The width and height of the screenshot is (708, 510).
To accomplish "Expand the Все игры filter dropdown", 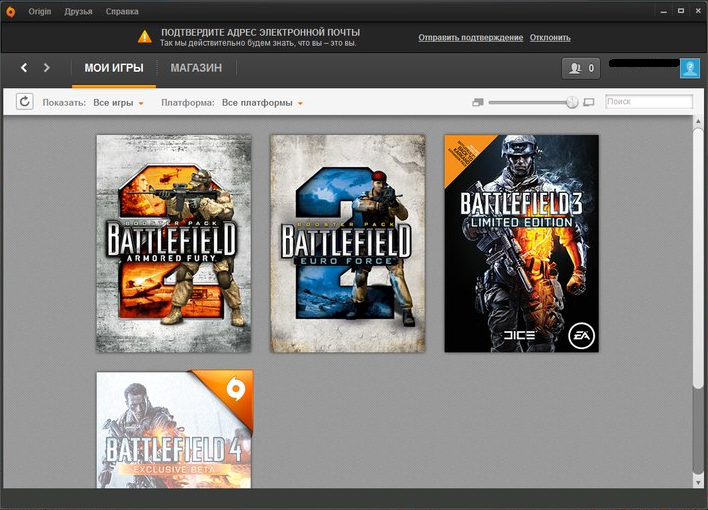I will 118,103.
